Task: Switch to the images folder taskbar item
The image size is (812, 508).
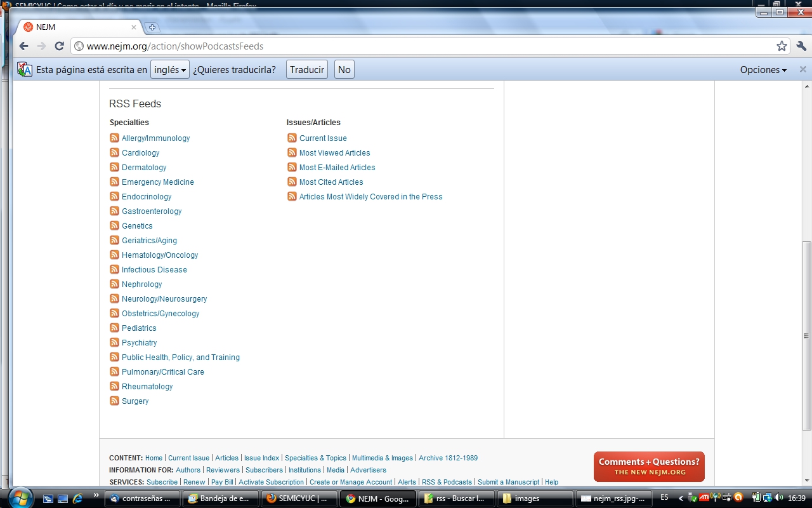Action: (535, 498)
